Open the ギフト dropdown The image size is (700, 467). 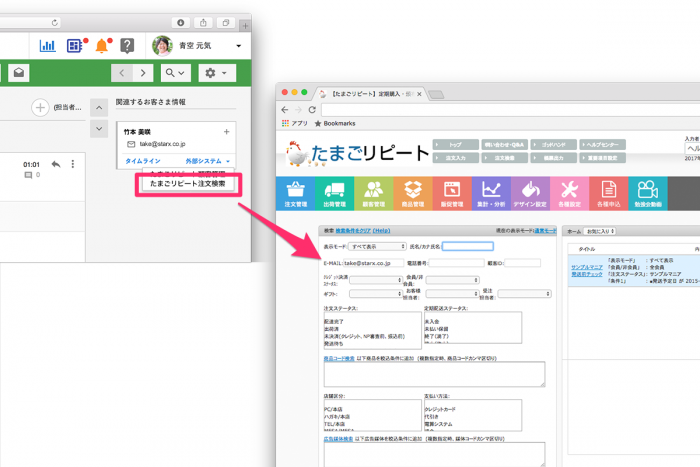376,294
